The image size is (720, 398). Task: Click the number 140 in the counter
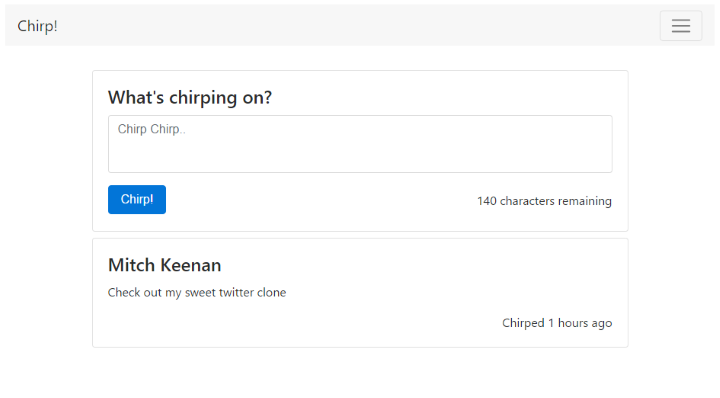click(x=487, y=201)
